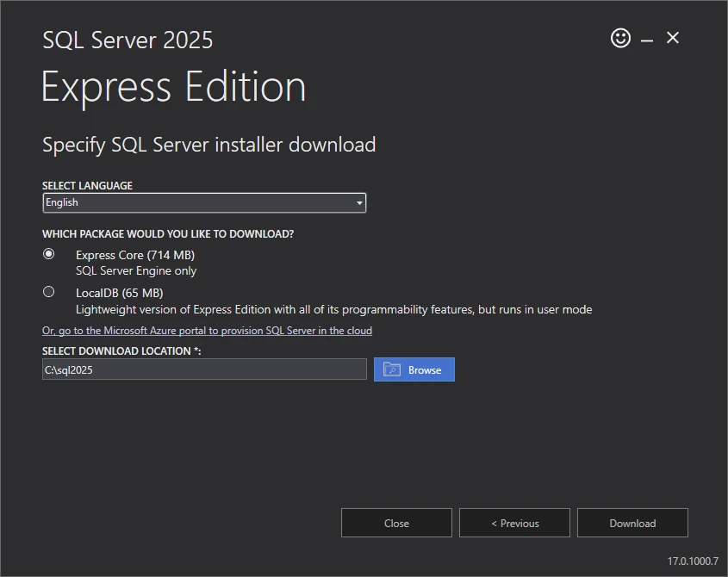Minimize the SQL Server installer window

coord(647,40)
